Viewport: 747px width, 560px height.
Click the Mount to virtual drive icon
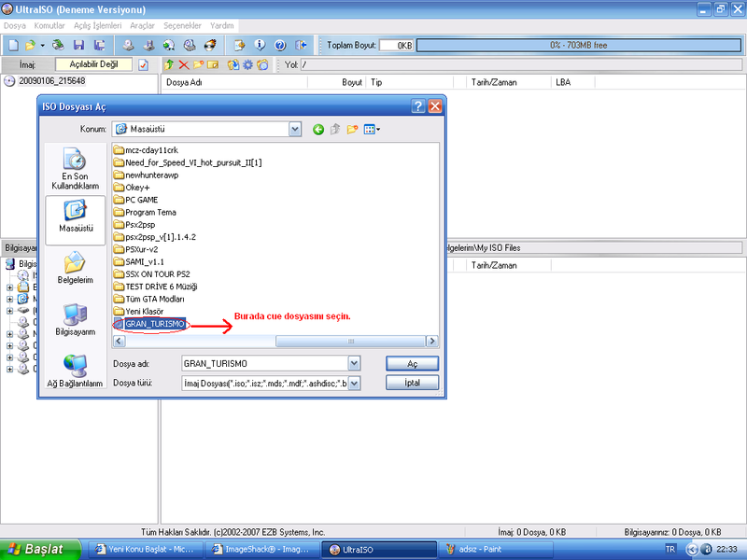click(190, 45)
